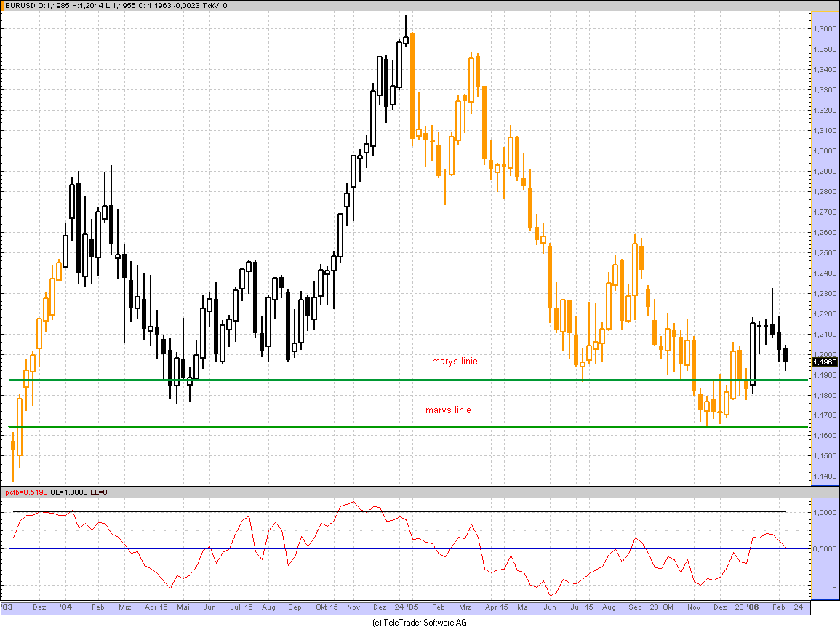Image resolution: width=840 pixels, height=627 pixels.
Task: Click the 1,3600 price axis label
Action: 825,29
